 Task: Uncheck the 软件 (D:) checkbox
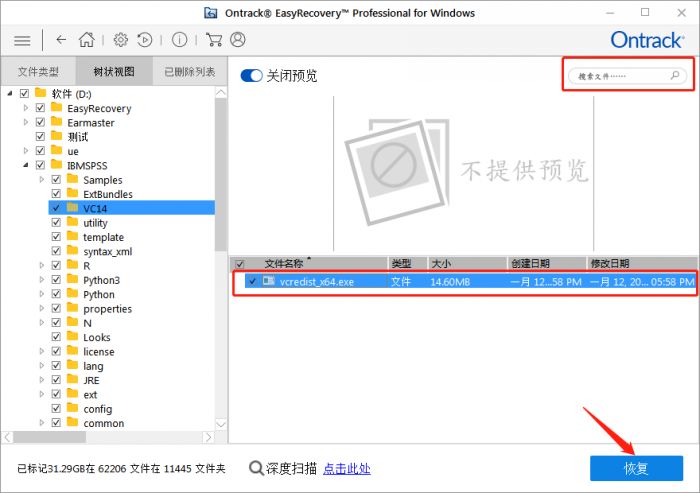click(x=25, y=93)
